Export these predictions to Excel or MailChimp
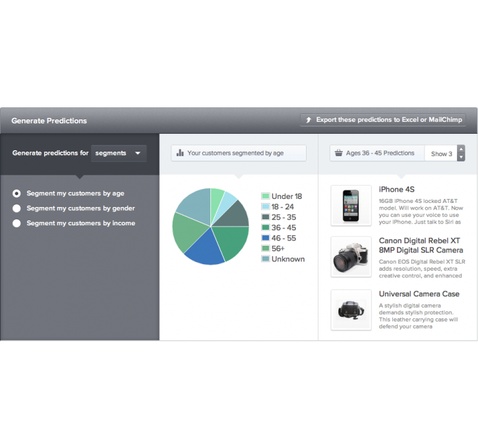 tap(383, 120)
